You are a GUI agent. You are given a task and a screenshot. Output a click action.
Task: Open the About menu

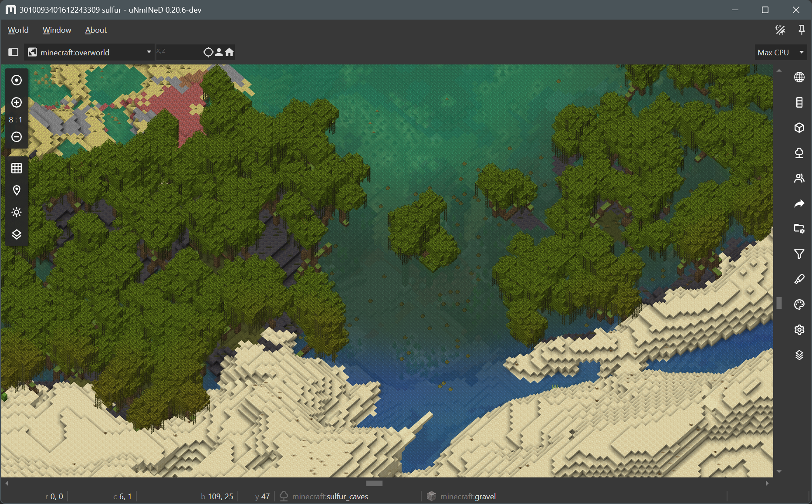coord(96,30)
